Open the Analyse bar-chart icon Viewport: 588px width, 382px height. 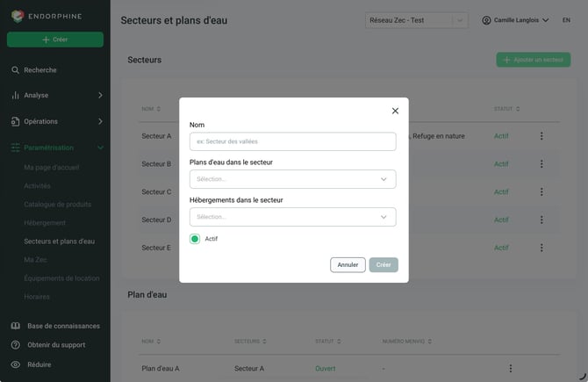point(15,96)
